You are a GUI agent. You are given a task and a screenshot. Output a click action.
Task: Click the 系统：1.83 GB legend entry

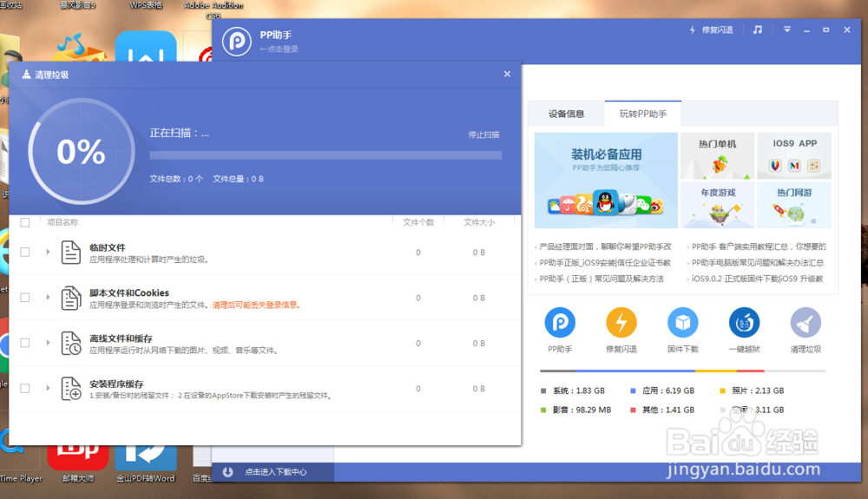(x=573, y=391)
